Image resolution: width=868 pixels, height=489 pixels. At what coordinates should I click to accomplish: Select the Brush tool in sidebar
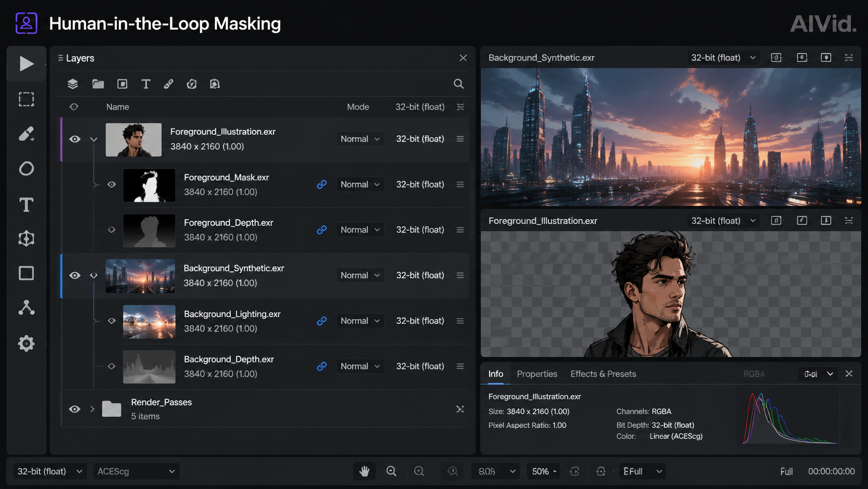[26, 134]
